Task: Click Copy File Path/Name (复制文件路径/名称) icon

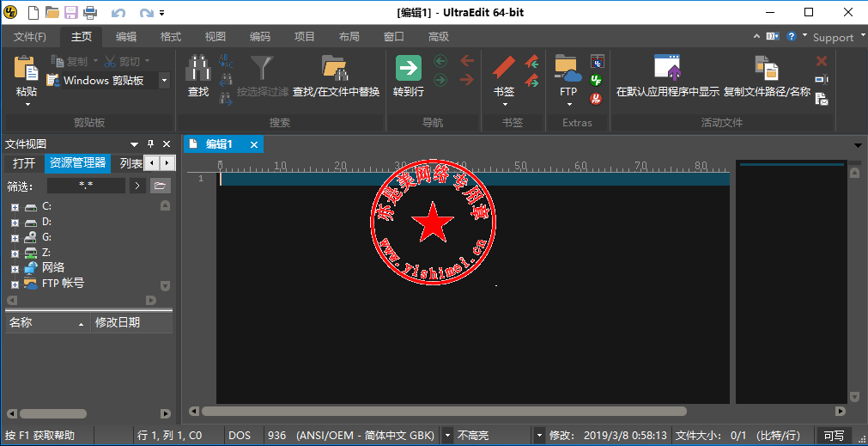Action: tap(766, 69)
